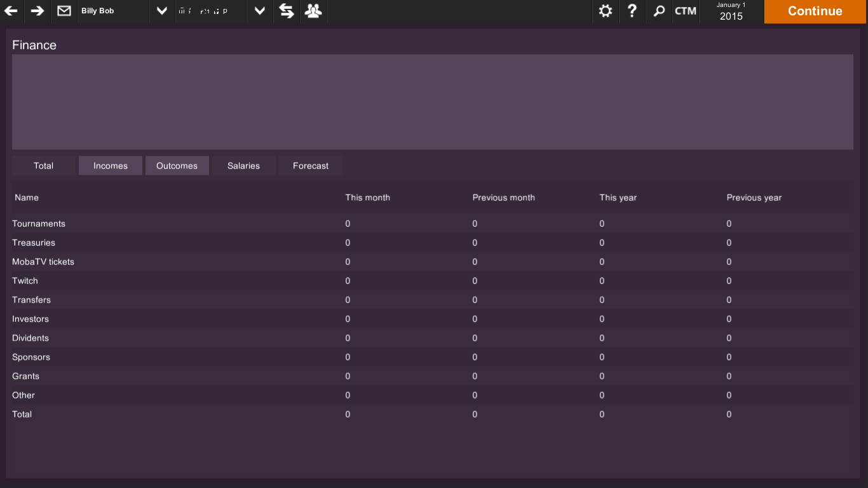Open the search magnifier
The height and width of the screenshot is (488, 868).
[x=658, y=11]
